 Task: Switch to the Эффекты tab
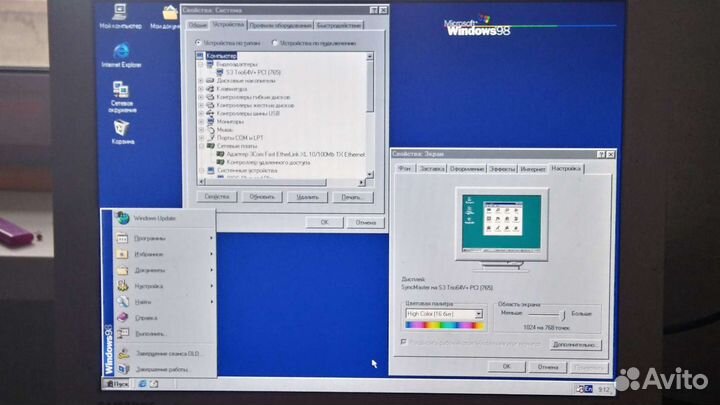(x=502, y=169)
